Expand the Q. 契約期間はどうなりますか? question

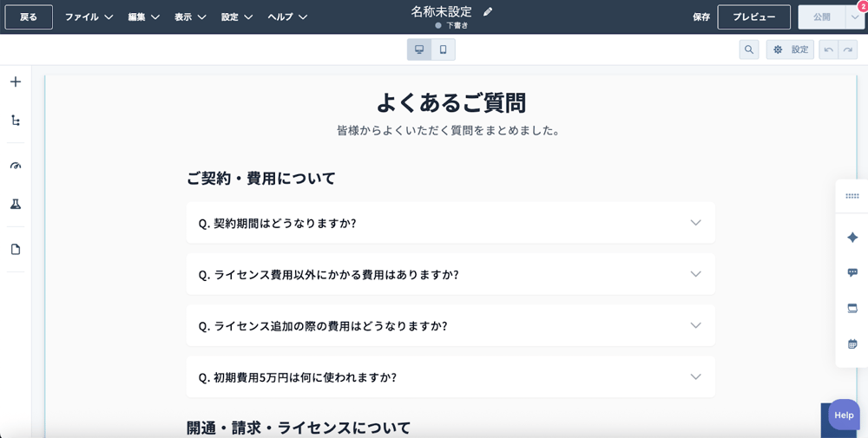450,223
